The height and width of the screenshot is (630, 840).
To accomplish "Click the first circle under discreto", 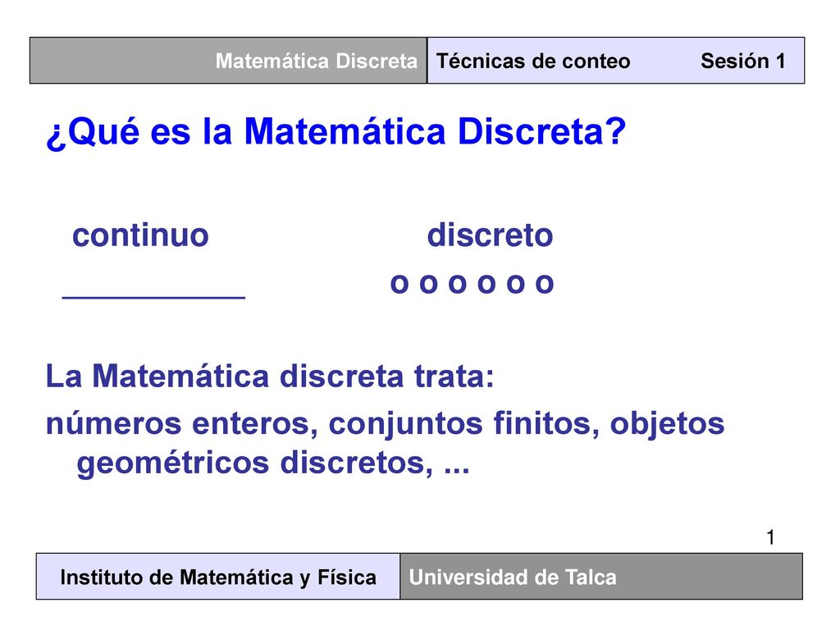I will click(x=399, y=284).
